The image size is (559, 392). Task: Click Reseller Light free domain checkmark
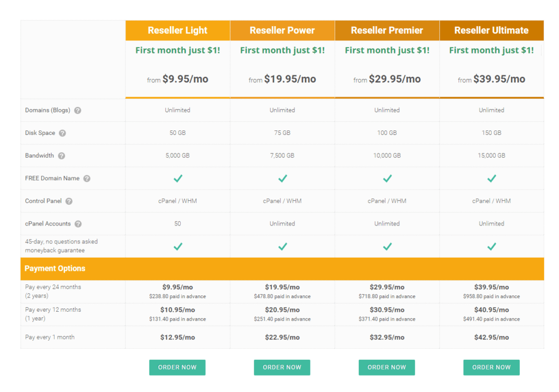[178, 179]
